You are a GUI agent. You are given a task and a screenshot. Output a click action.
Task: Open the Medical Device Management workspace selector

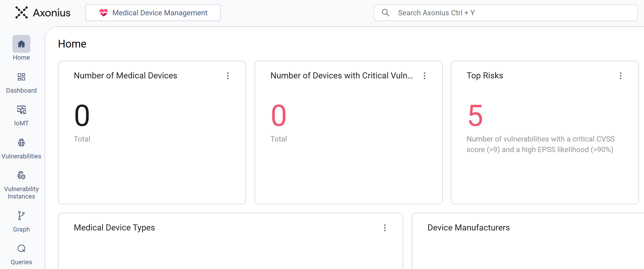(x=153, y=13)
